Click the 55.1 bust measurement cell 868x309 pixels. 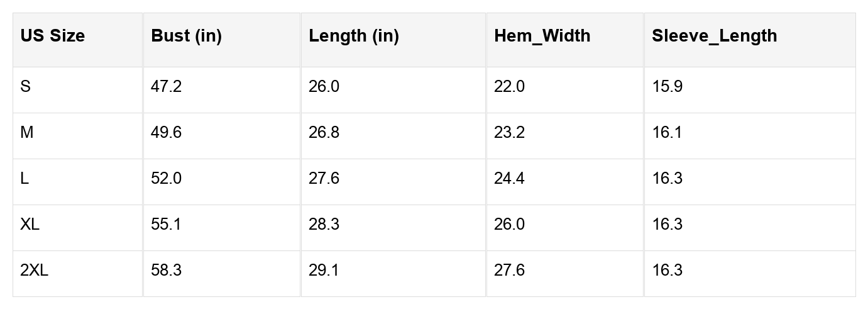(x=166, y=224)
